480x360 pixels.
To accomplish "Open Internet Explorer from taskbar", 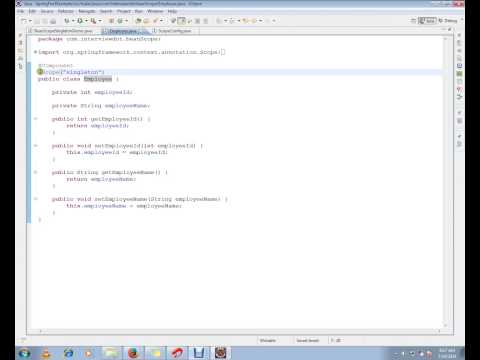I will coord(68,353).
